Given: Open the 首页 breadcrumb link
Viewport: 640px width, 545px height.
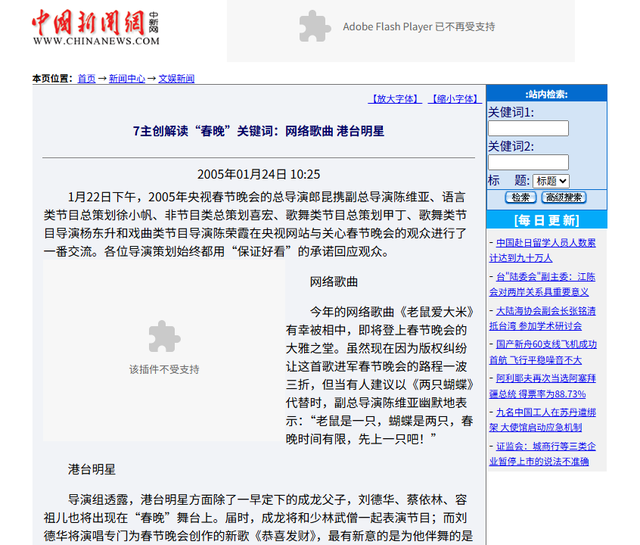Looking at the screenshot, I should click(x=87, y=78).
